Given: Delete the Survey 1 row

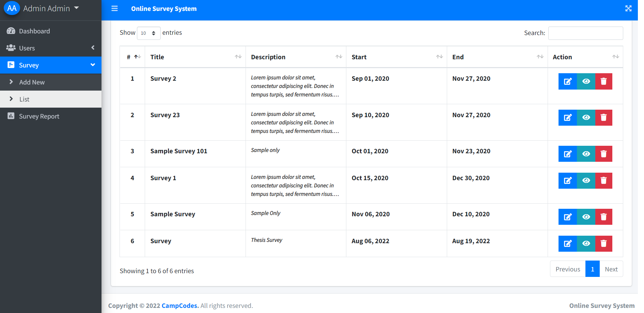Looking at the screenshot, I should point(603,181).
